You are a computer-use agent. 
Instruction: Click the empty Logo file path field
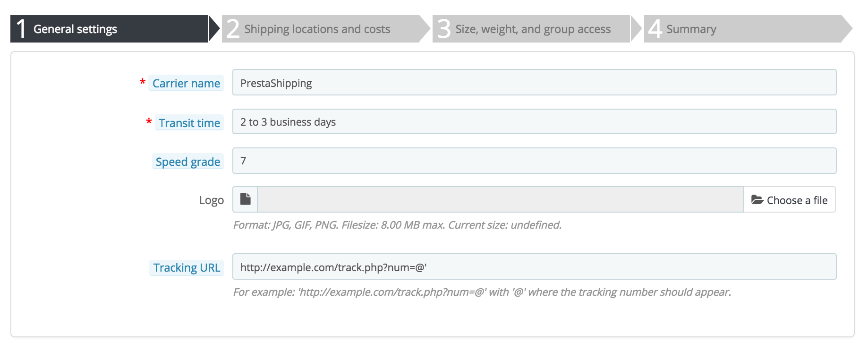point(500,199)
